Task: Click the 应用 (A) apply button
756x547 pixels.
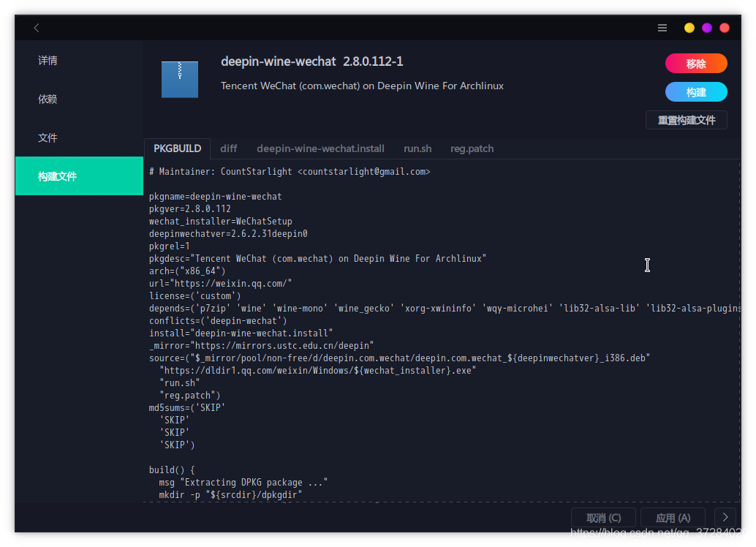Action: 673,518
